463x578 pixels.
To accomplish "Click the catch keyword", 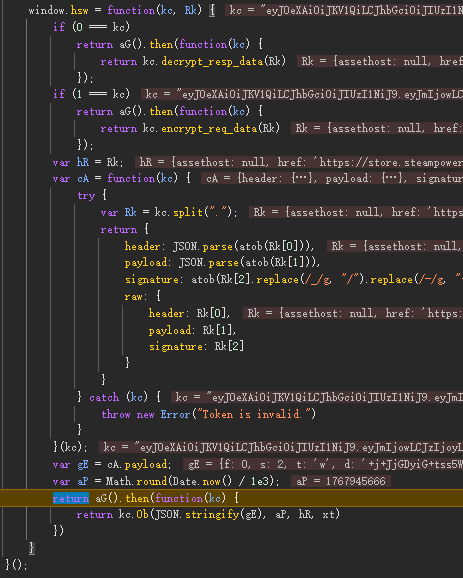I will click(x=104, y=397).
